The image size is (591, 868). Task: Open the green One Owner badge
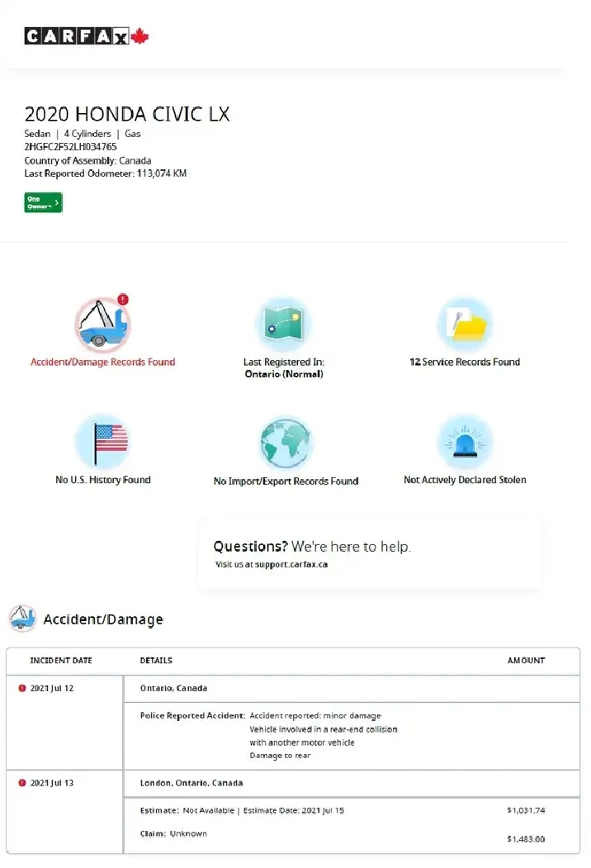(x=43, y=202)
